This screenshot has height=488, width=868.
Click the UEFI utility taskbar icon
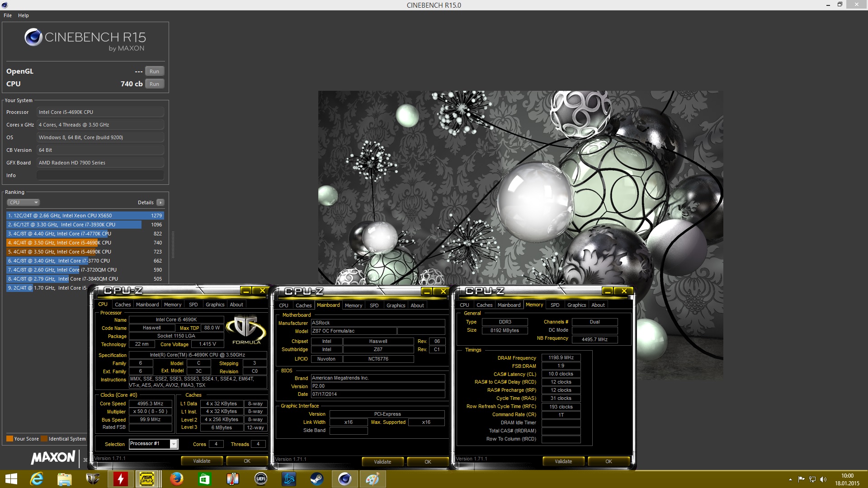[260, 479]
